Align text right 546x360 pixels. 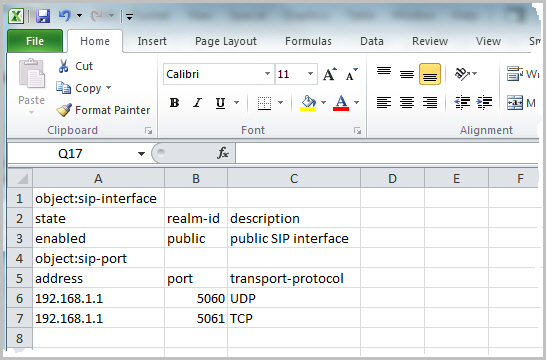pos(430,103)
